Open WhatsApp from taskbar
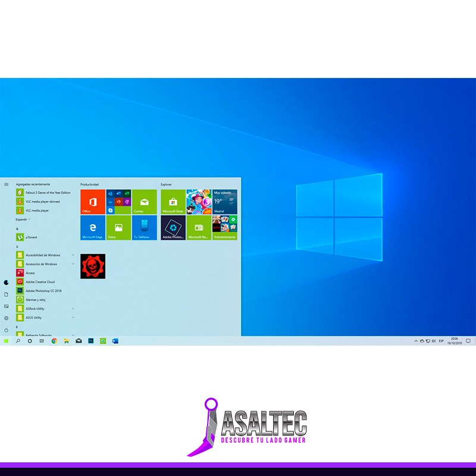Viewport: 476px width, 476px height. tap(103, 341)
